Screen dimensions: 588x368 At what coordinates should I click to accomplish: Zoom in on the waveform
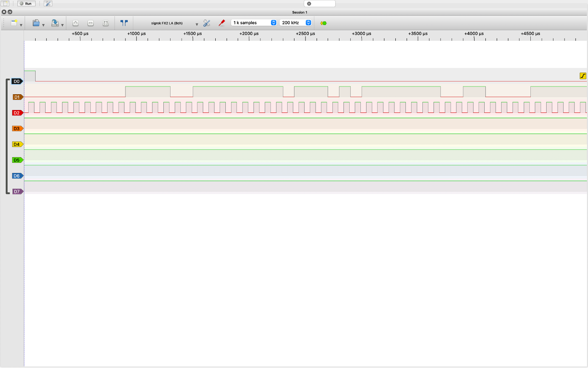tap(75, 23)
